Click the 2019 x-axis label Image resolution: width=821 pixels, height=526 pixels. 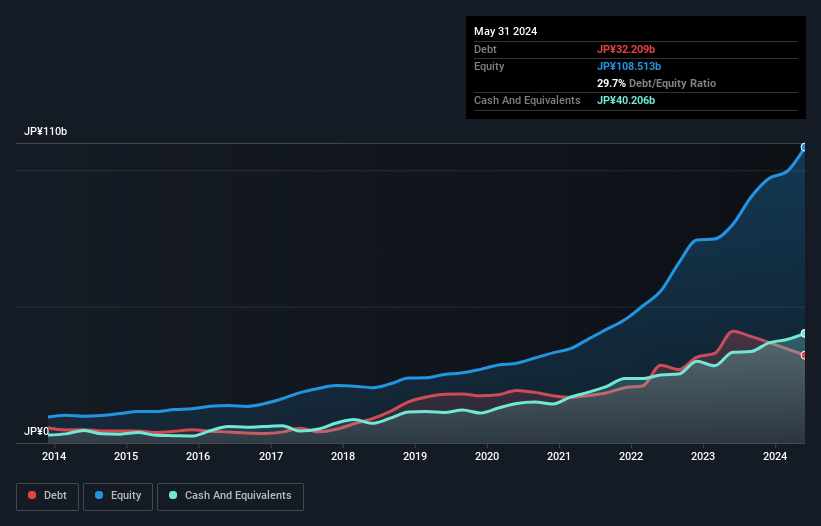[415, 456]
